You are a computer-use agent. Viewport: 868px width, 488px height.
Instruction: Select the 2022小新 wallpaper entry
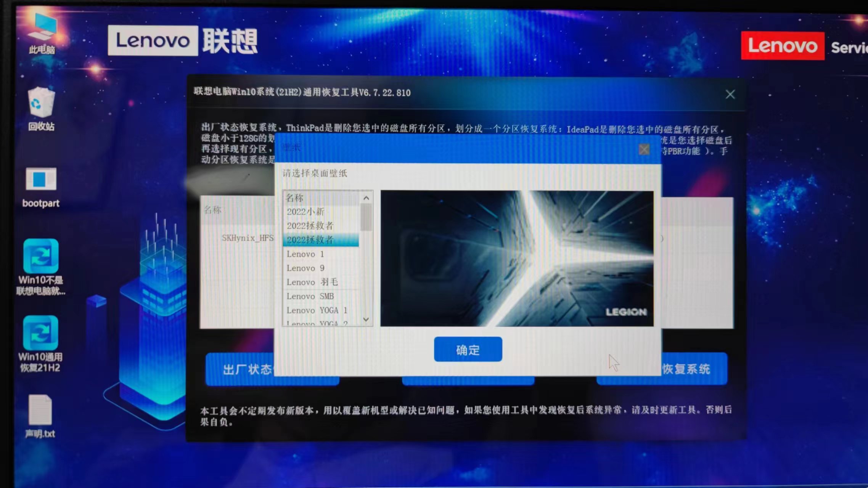321,212
